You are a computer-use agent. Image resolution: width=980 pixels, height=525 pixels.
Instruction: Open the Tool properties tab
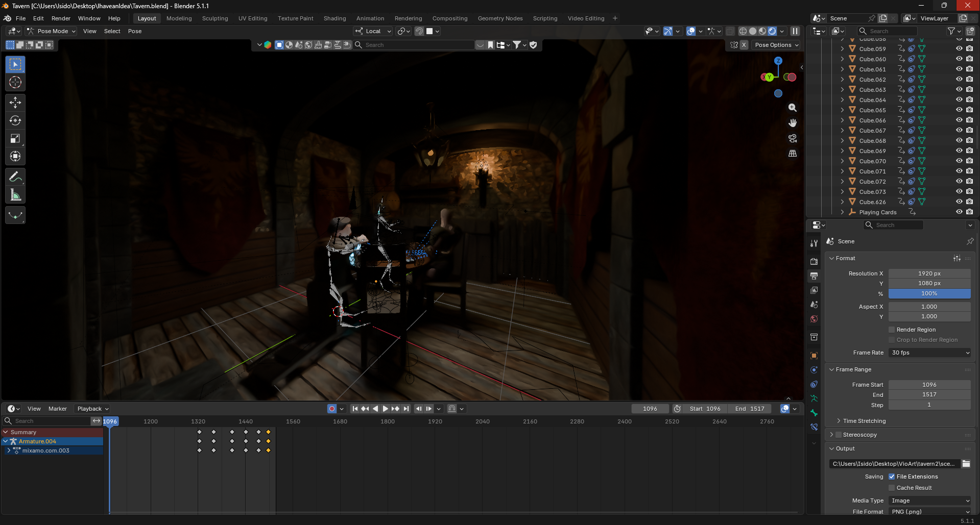(814, 243)
